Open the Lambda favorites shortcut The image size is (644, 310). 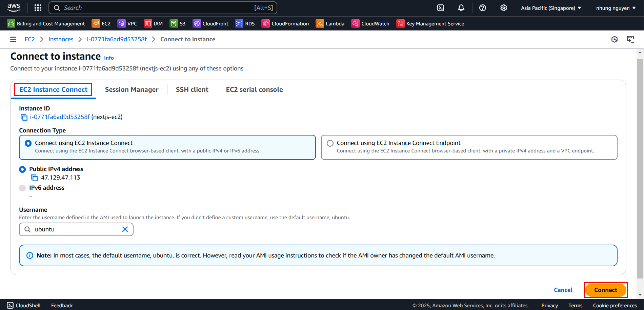[330, 23]
